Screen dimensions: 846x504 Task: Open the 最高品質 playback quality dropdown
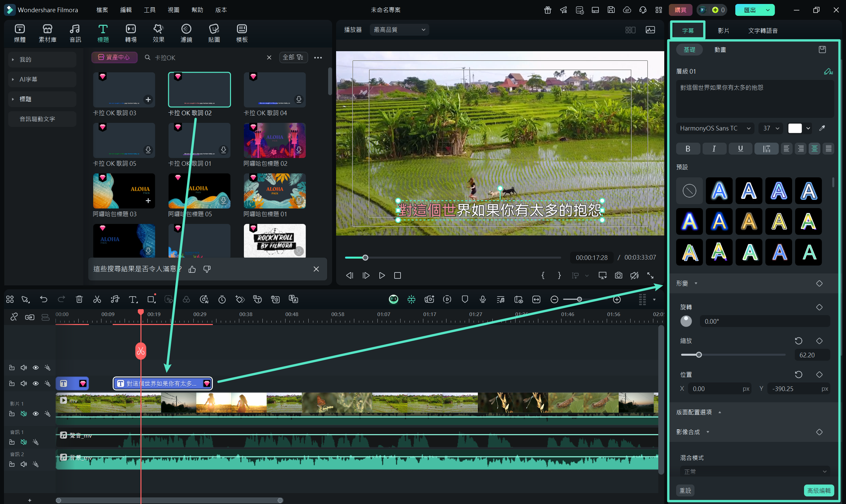(399, 30)
